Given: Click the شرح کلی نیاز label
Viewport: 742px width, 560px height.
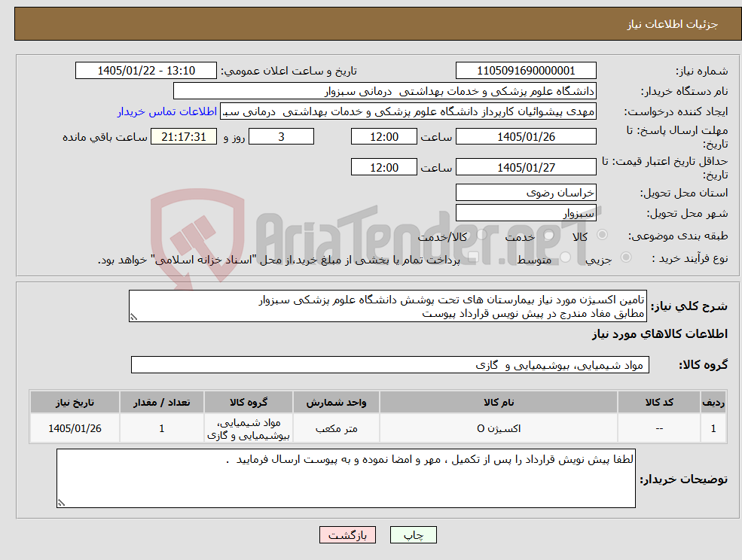Looking at the screenshot, I should (x=689, y=306).
